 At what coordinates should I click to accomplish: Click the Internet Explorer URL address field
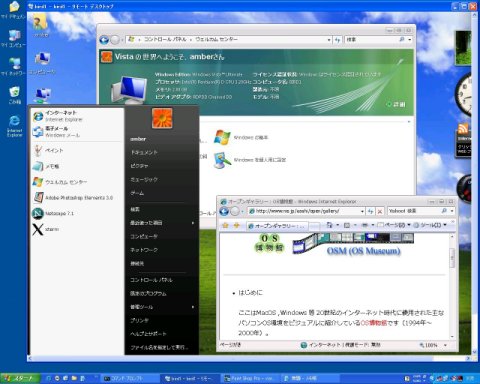(x=304, y=211)
